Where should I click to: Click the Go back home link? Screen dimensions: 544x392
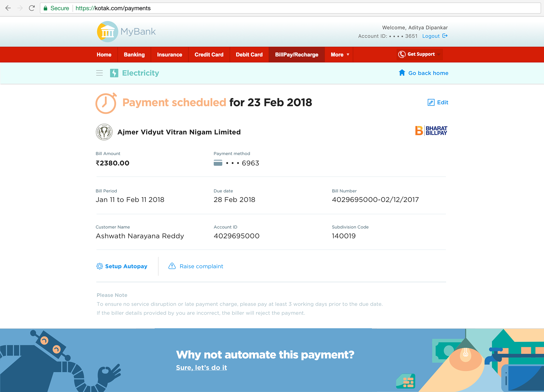[428, 73]
